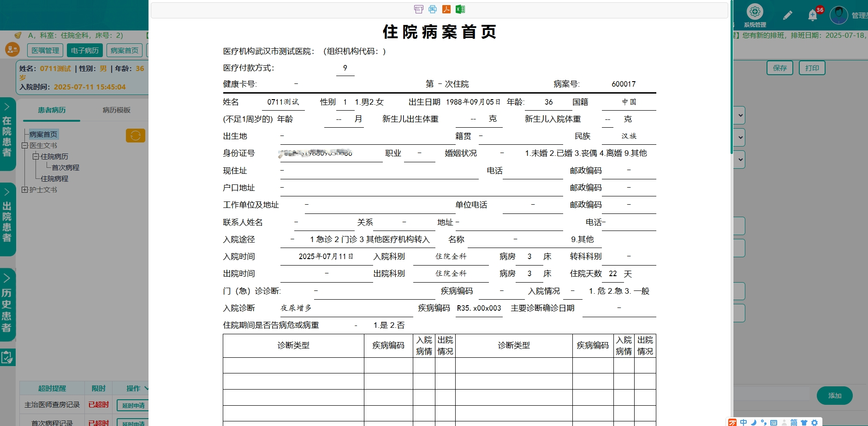Click the pencil edit icon in header
Screen dimensions: 868x426
click(788, 15)
